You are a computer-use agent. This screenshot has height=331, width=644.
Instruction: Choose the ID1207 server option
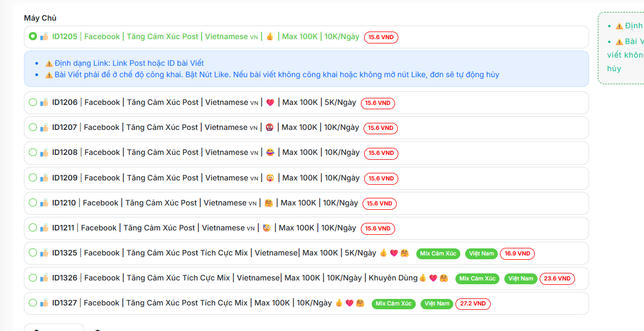(x=33, y=127)
